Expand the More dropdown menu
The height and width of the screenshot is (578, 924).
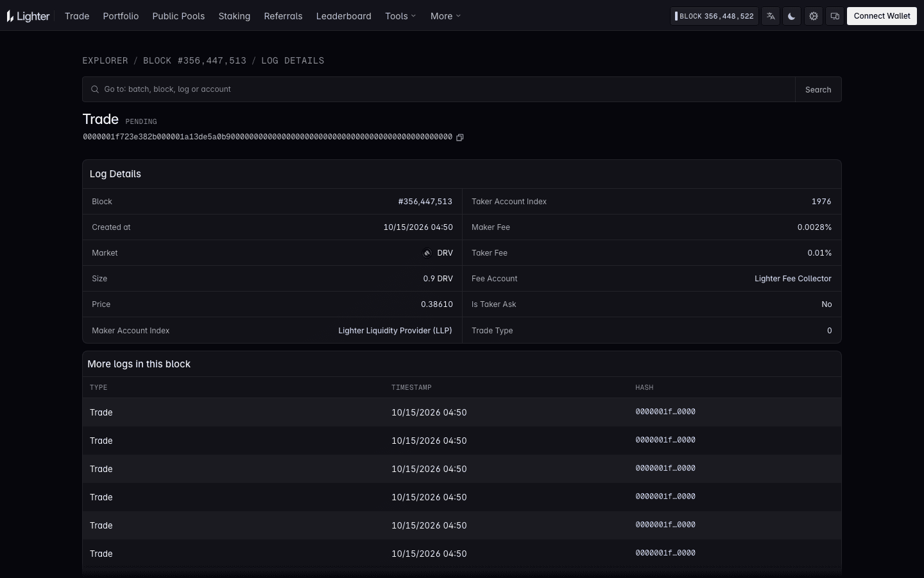click(445, 16)
